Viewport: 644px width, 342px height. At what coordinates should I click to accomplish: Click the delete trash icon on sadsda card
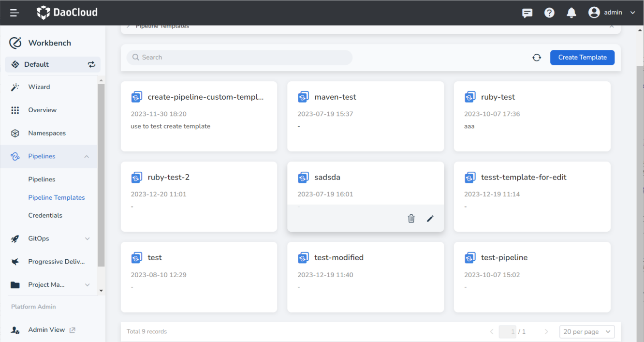pos(411,219)
